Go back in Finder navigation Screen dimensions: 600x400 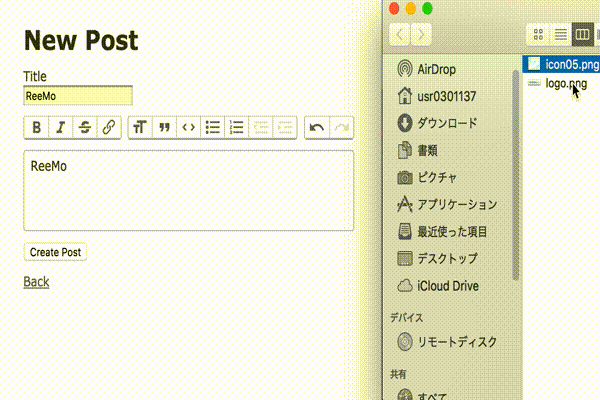(x=401, y=35)
